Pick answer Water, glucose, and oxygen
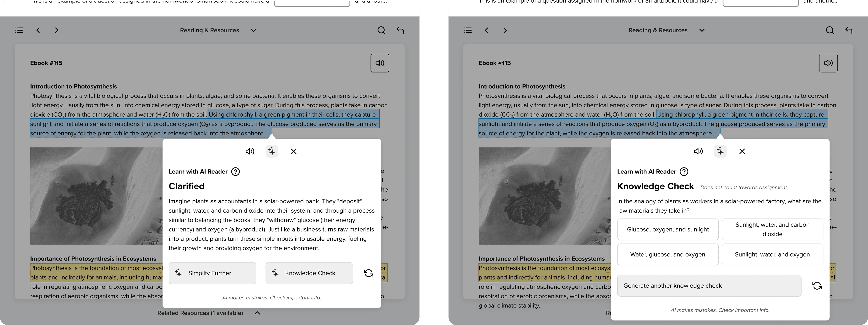This screenshot has height=325, width=868. tap(668, 255)
